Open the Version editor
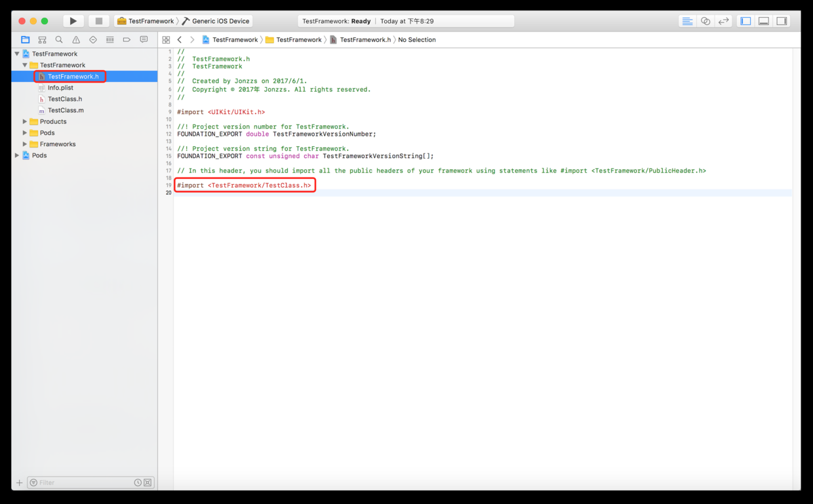Image resolution: width=813 pixels, height=504 pixels. [x=723, y=21]
